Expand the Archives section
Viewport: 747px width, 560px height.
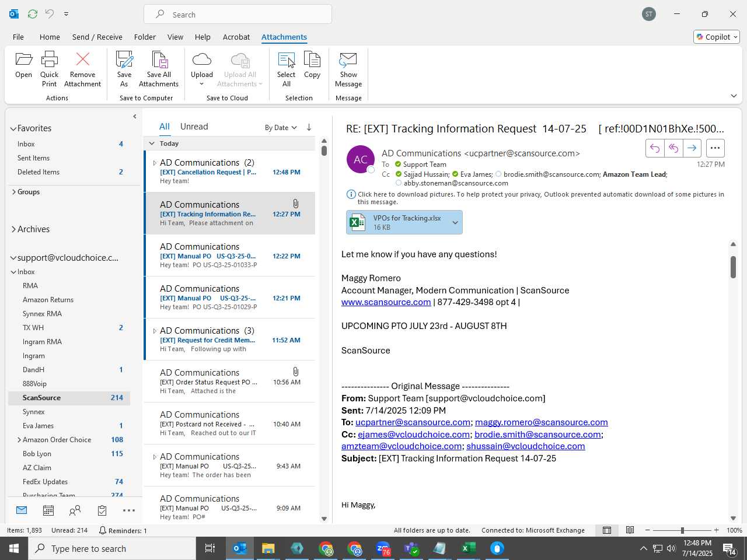13,229
